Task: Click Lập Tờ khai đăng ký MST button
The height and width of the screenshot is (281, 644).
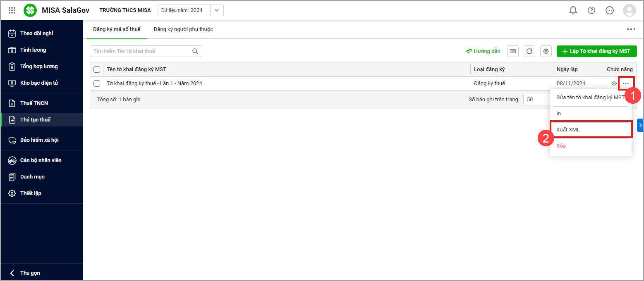Action: click(596, 51)
